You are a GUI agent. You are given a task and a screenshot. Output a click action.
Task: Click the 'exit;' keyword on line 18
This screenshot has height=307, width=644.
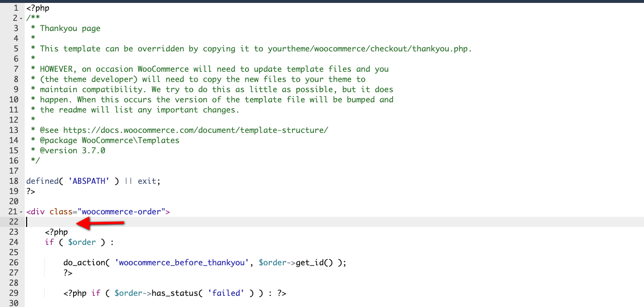click(149, 181)
